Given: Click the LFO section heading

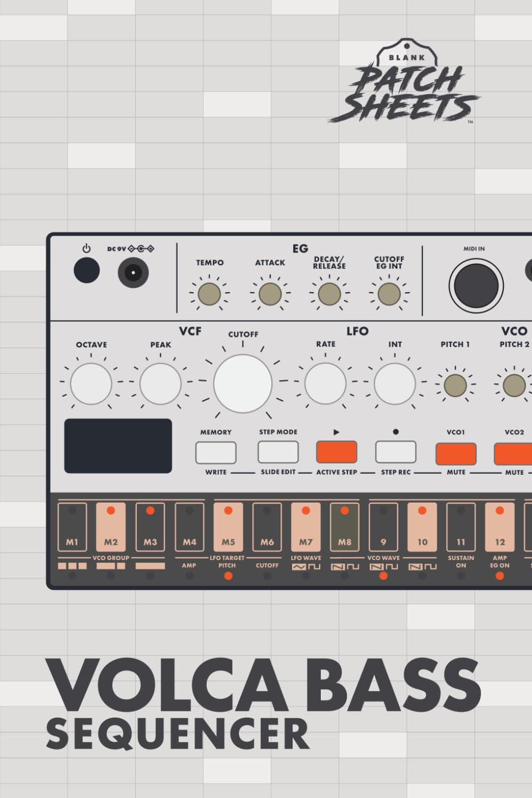Looking at the screenshot, I should click(x=358, y=331).
